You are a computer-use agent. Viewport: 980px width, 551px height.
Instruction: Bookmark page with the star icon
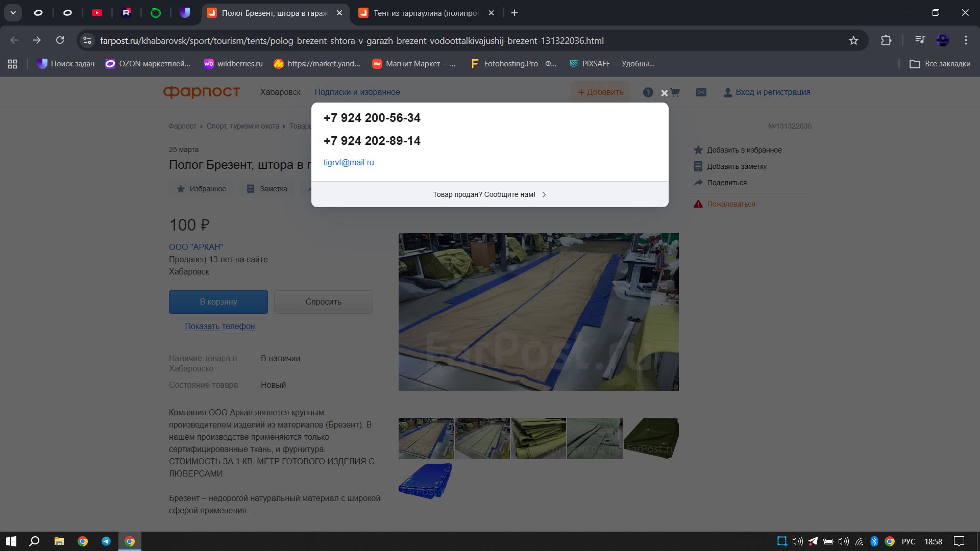click(x=853, y=40)
